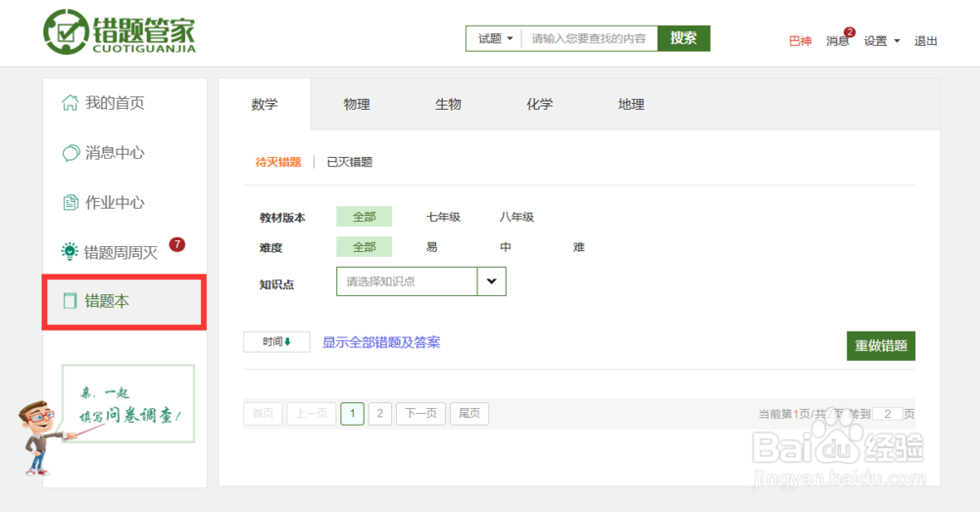Toggle the 时间 sort order button
980x512 pixels.
276,342
